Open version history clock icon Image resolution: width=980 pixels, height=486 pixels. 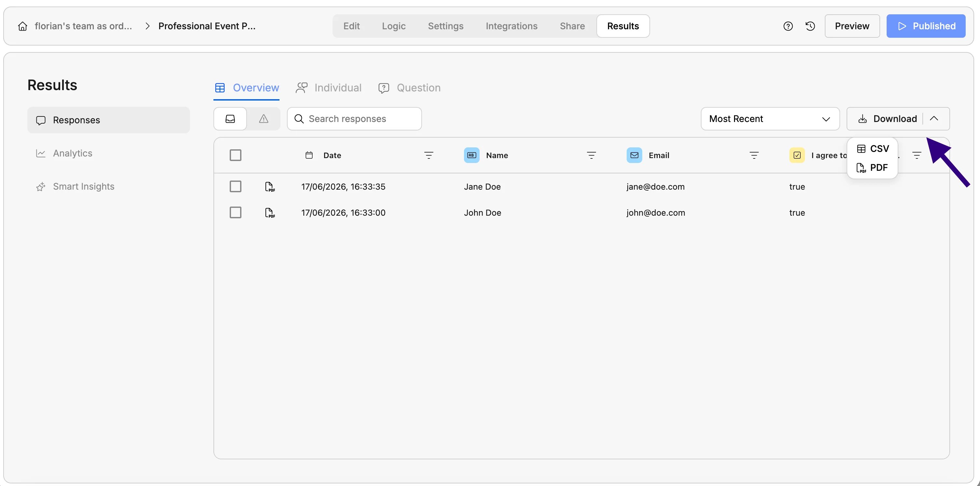(x=810, y=26)
